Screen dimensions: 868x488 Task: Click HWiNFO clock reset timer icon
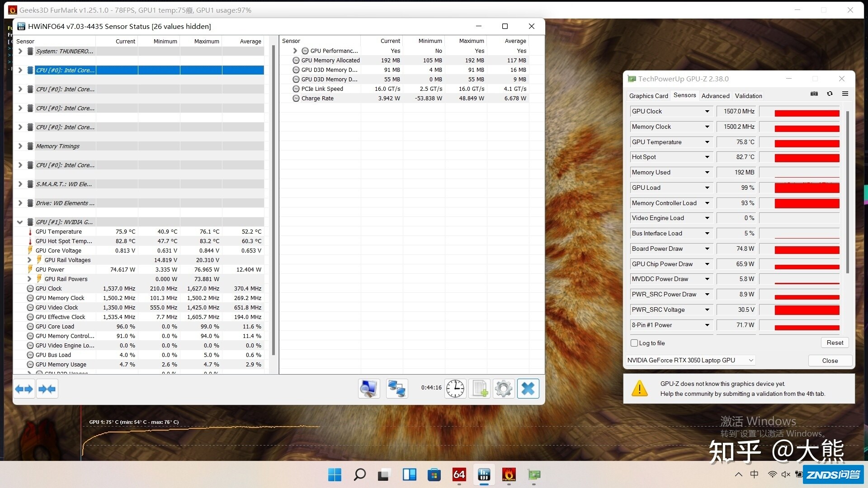pyautogui.click(x=455, y=389)
